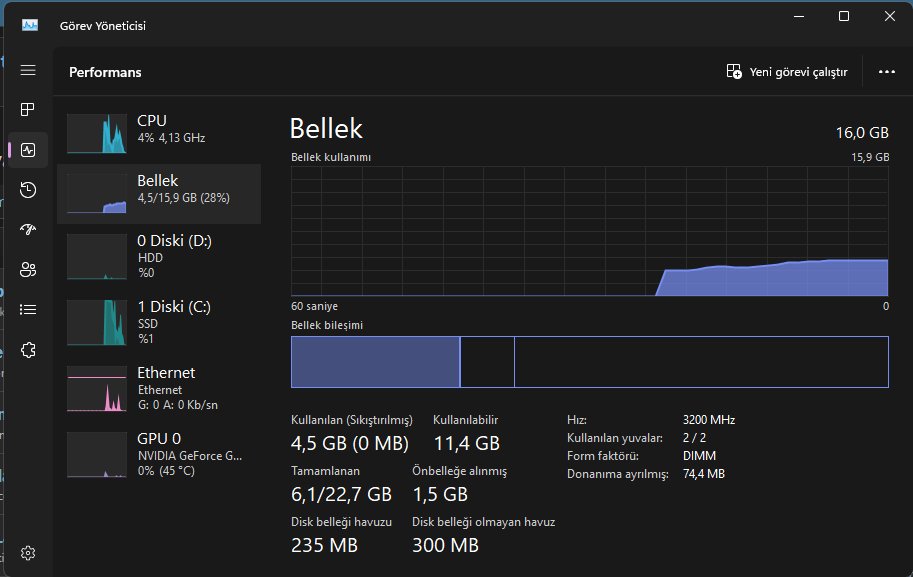Select 0 Diski (D:) entry
913x577 pixels.
(159, 256)
